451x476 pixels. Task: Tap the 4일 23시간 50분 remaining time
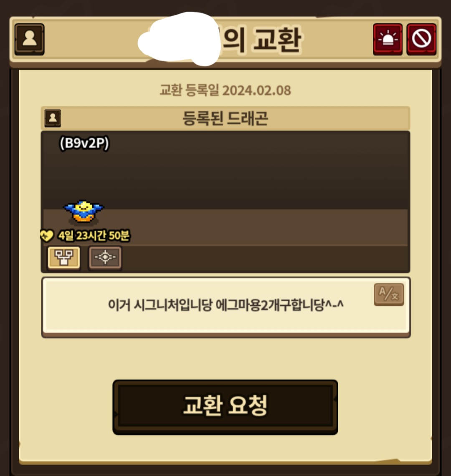point(94,235)
